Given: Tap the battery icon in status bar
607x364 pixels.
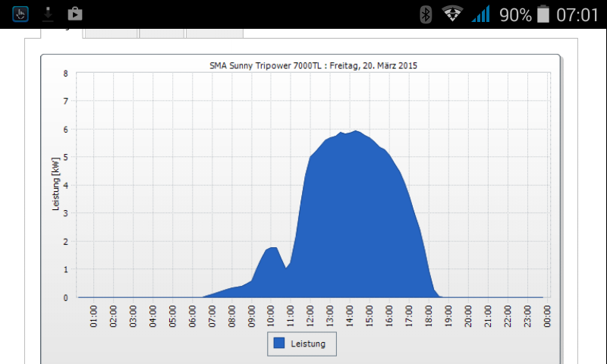Looking at the screenshot, I should pos(543,14).
